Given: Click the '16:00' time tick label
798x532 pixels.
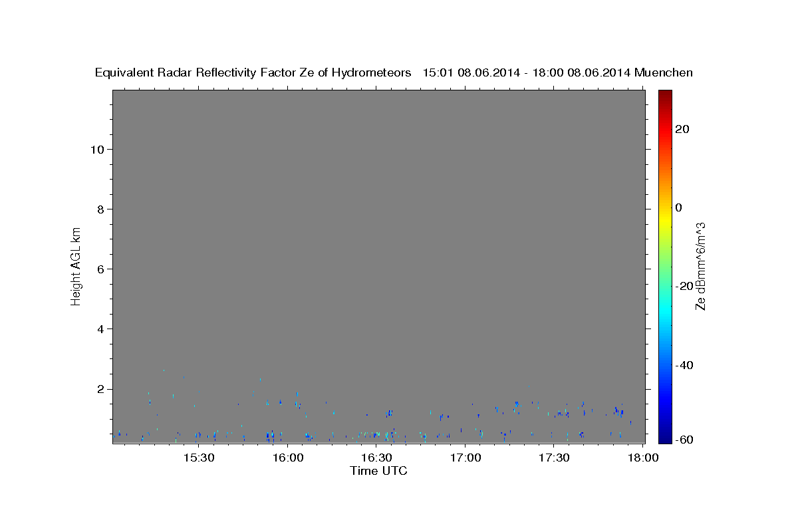Looking at the screenshot, I should [288, 458].
